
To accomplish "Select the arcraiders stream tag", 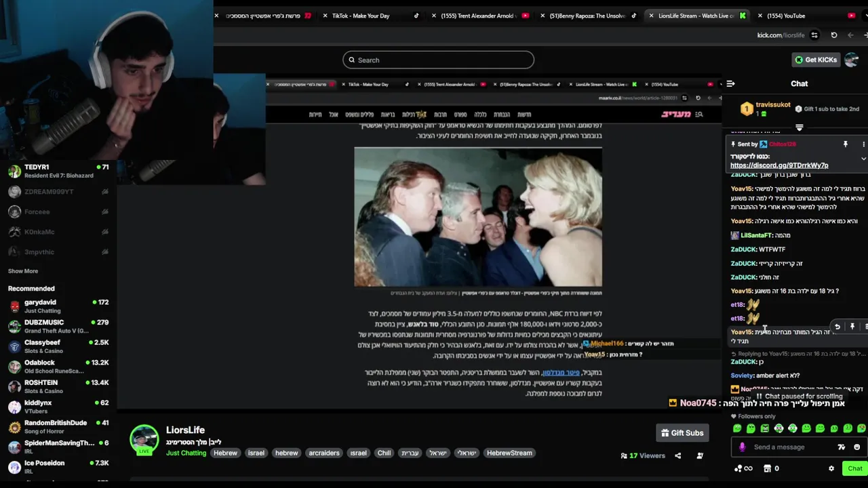I will (324, 453).
